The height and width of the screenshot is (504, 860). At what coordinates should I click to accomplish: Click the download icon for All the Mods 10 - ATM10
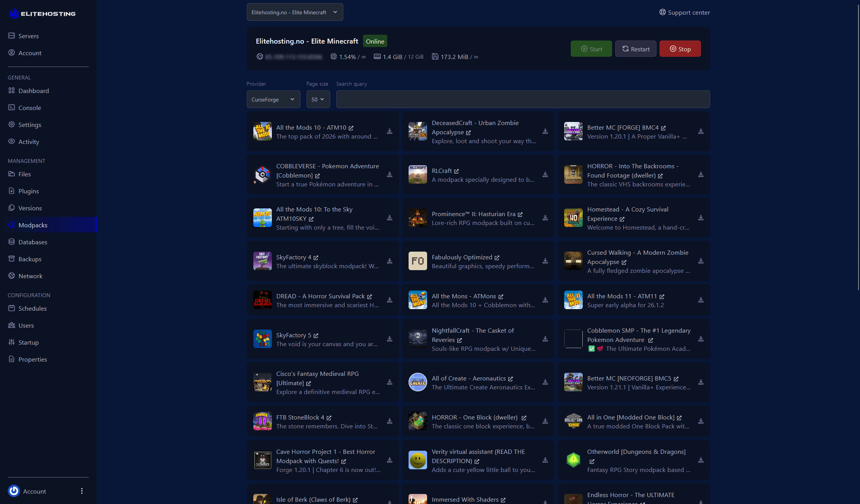(390, 132)
